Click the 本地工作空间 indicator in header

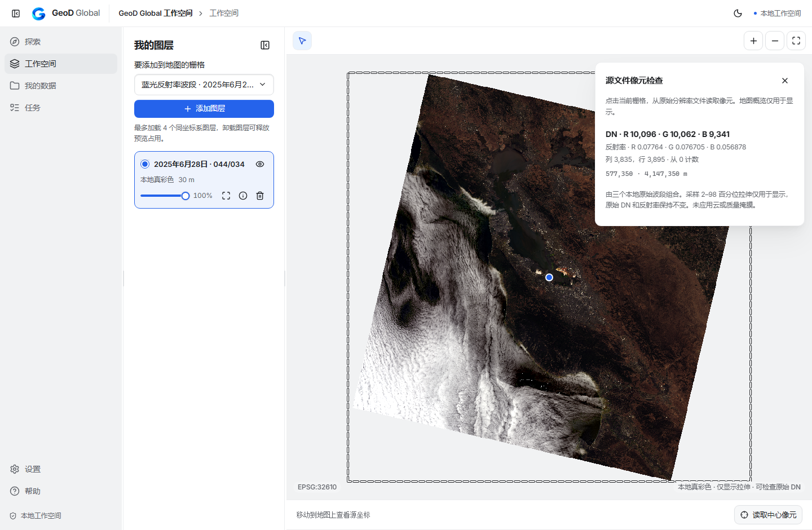[777, 13]
